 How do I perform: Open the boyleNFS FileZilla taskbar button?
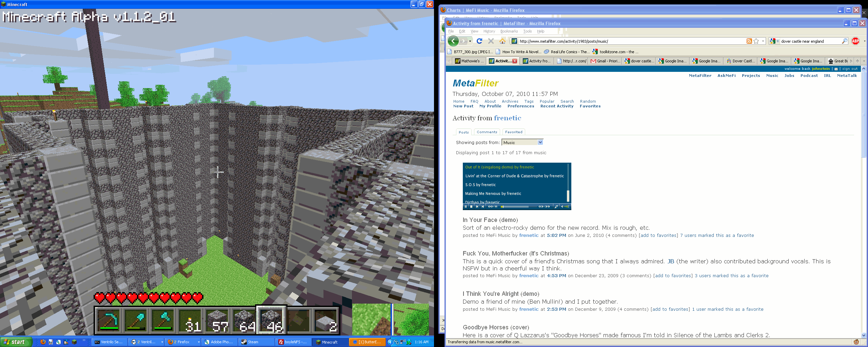click(294, 342)
